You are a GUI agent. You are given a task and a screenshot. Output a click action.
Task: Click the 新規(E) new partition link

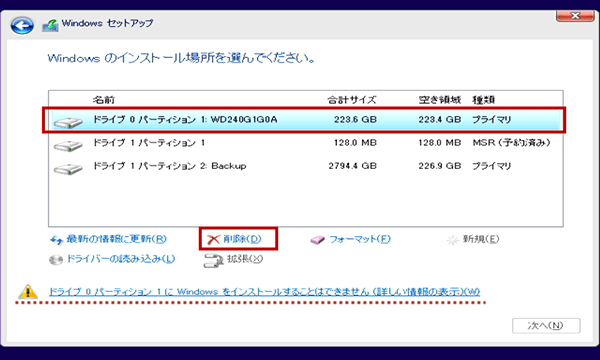[481, 239]
